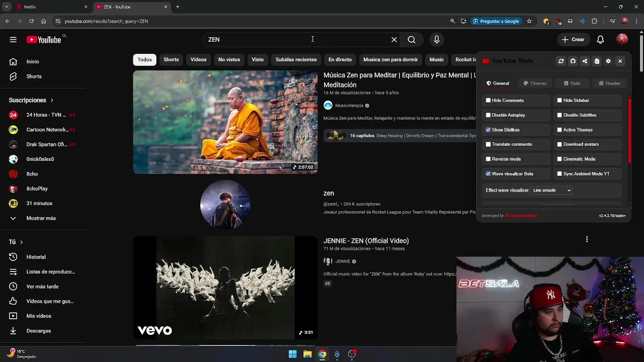Select the General tab
Screen dimensions: 644x362
coord(498,83)
